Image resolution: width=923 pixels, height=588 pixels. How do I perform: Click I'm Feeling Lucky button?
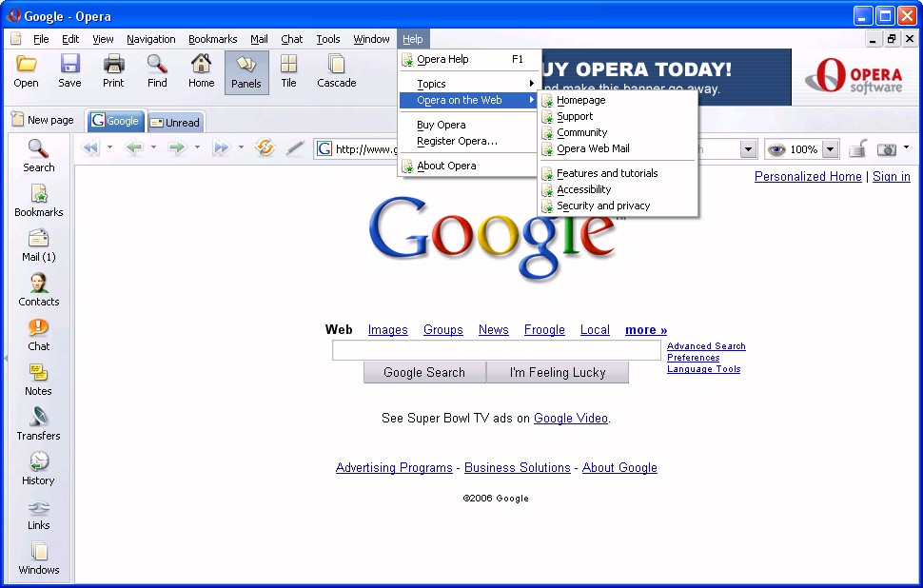click(558, 373)
